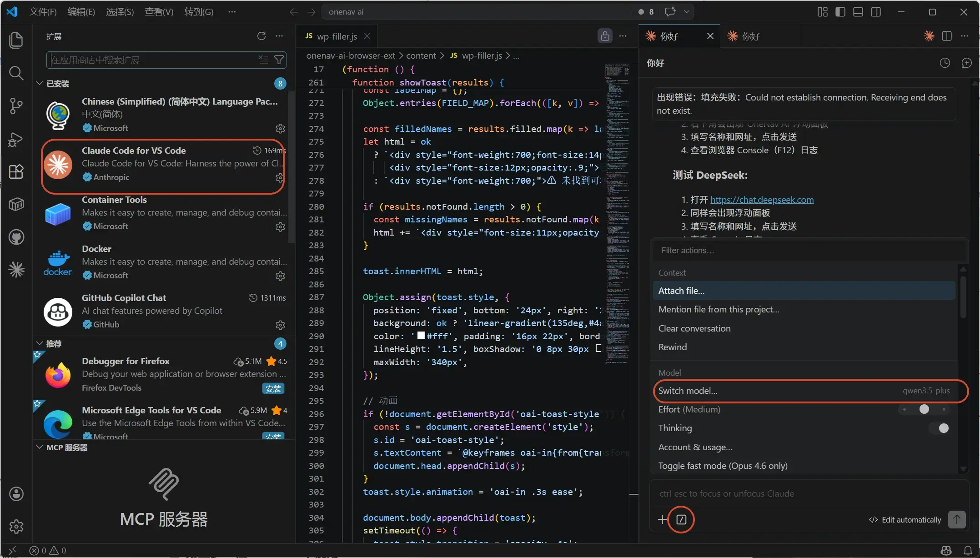Click the extension filter funnel icon
Screen dimensions: 980x558
pyautogui.click(x=279, y=60)
